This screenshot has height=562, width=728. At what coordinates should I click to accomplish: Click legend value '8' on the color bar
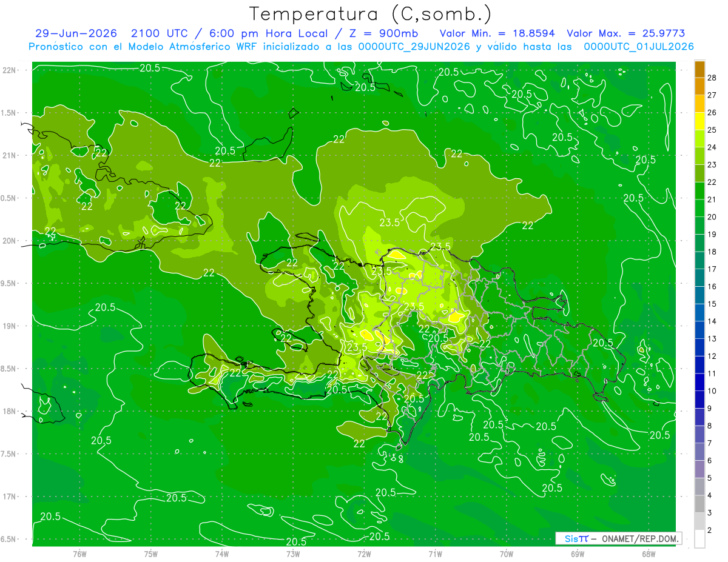[x=710, y=426]
